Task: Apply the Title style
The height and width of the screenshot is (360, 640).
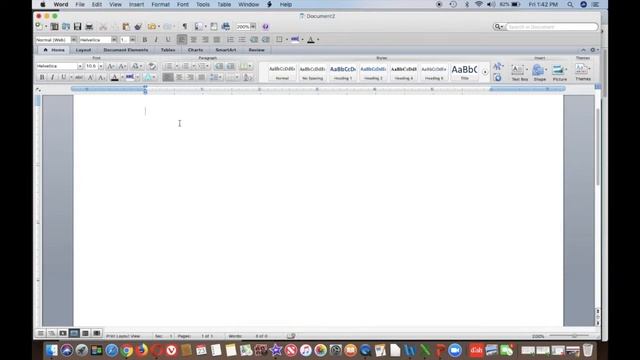Action: [464, 72]
